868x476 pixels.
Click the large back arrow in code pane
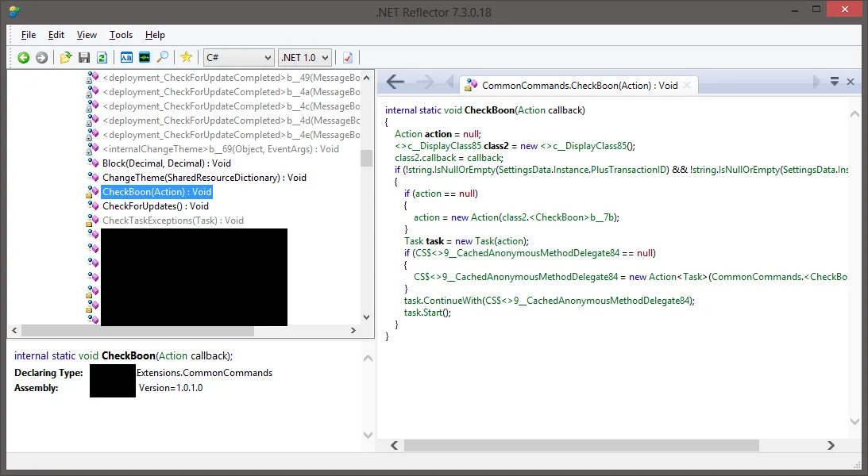(x=395, y=83)
